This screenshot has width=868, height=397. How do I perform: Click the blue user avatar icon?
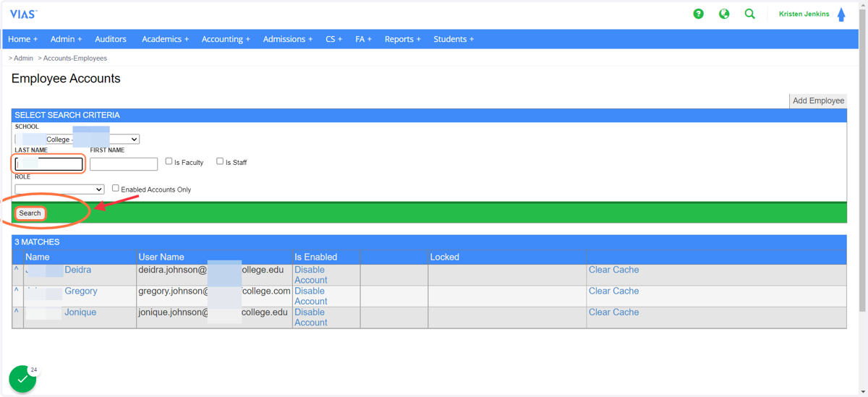[x=841, y=14]
